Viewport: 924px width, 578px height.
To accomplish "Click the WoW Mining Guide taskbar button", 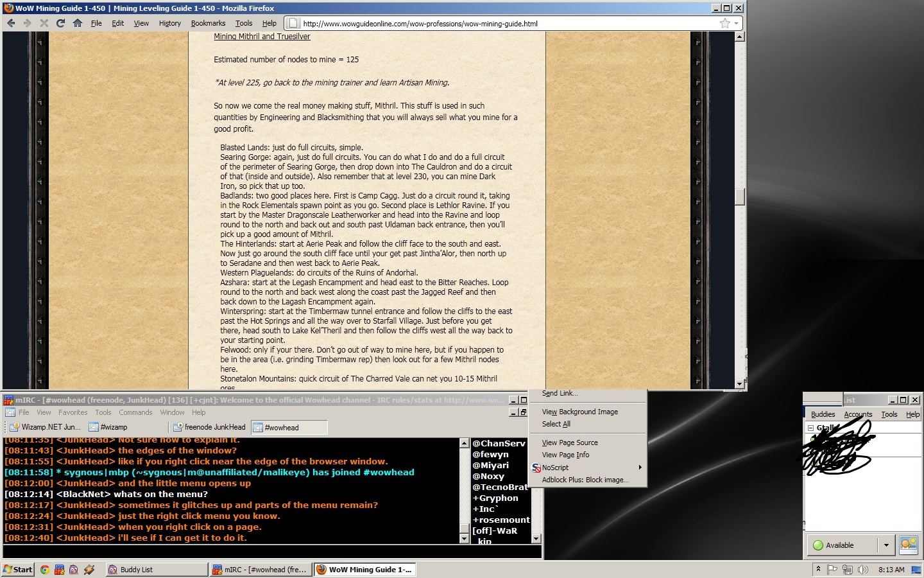I will coord(364,570).
